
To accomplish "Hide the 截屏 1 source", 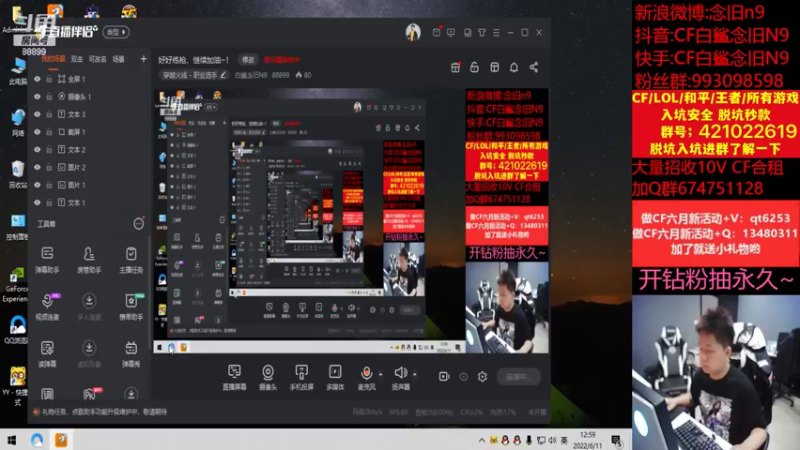I will [37, 132].
